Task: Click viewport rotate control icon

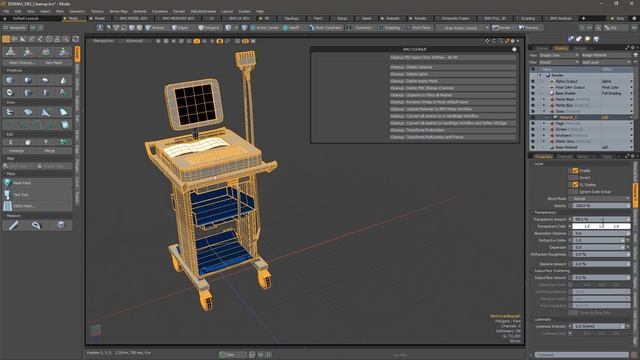Action: (x=494, y=41)
